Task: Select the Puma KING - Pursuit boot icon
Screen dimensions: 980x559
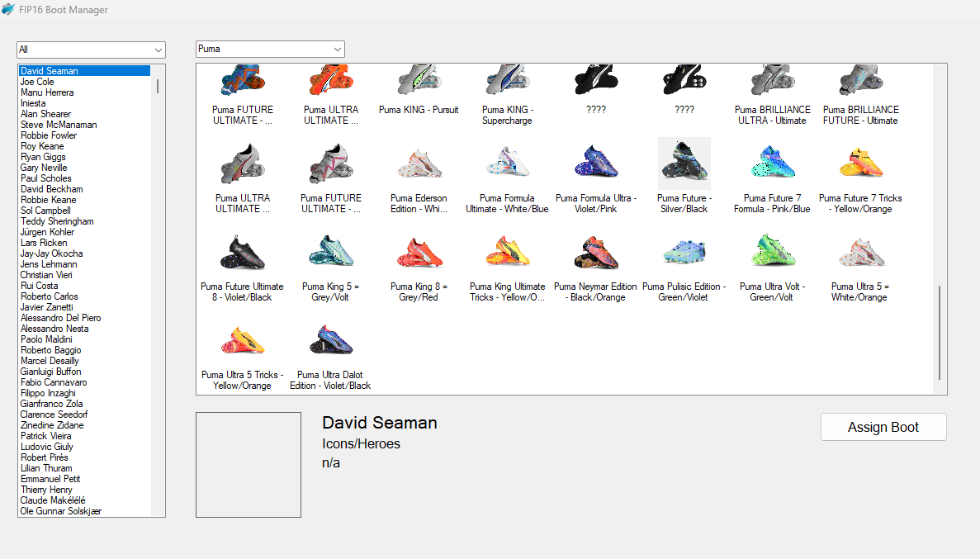Action: pos(419,81)
